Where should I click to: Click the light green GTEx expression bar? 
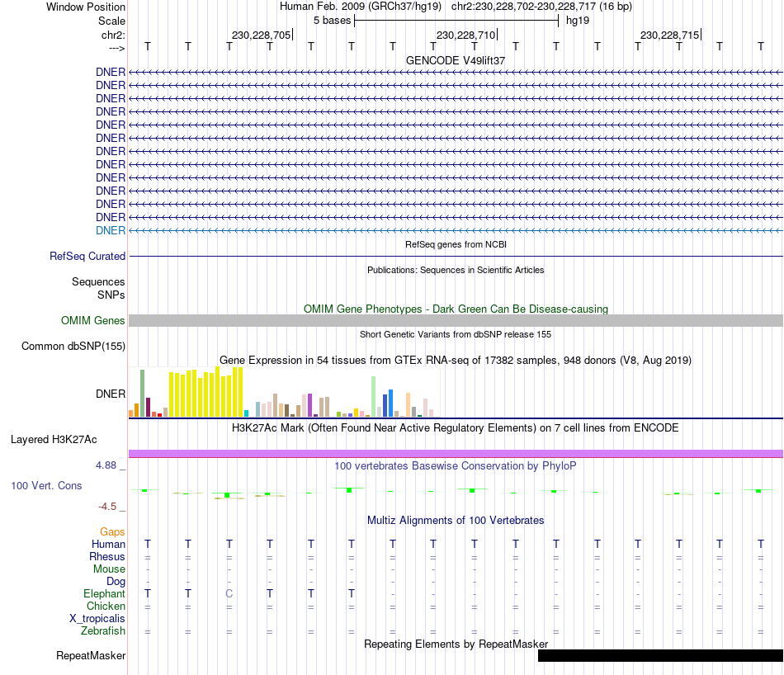tap(374, 396)
